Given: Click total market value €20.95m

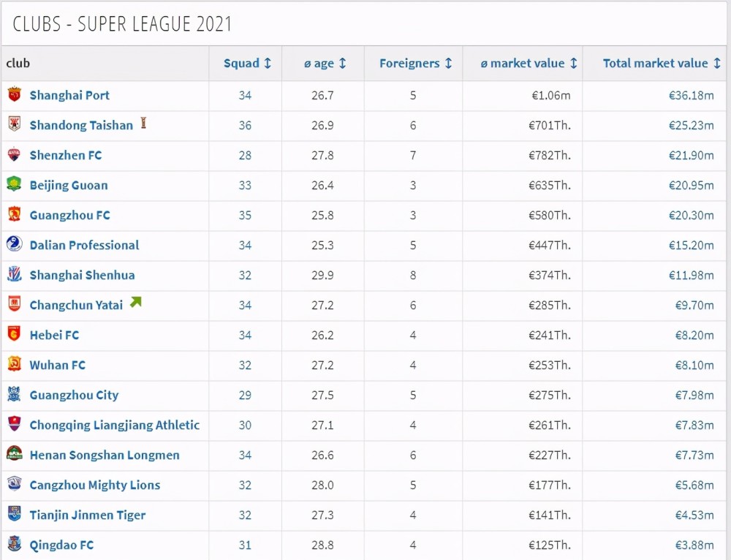Looking at the screenshot, I should 692,185.
